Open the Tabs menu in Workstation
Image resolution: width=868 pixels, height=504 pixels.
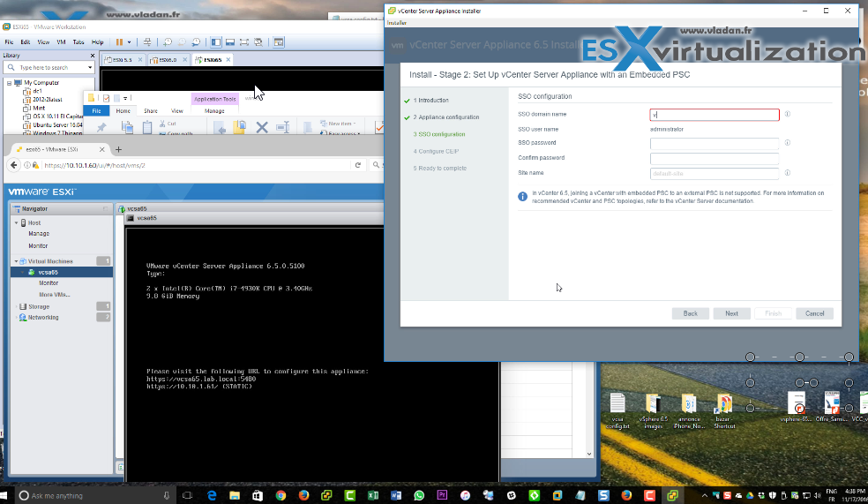pyautogui.click(x=79, y=41)
